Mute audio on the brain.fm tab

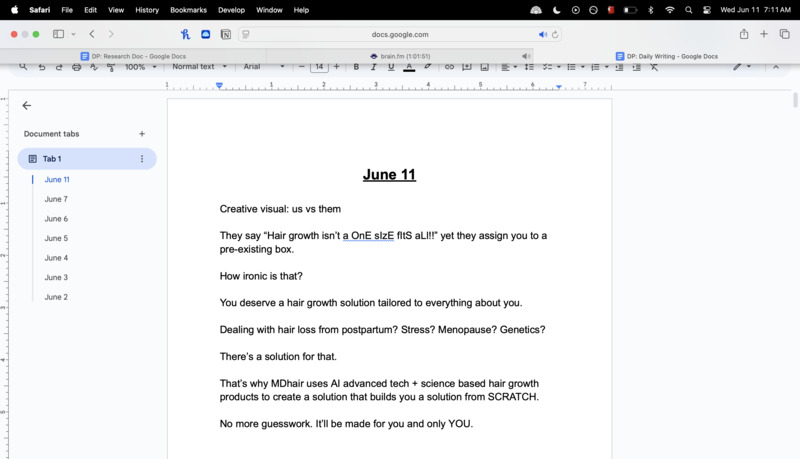pyautogui.click(x=525, y=56)
